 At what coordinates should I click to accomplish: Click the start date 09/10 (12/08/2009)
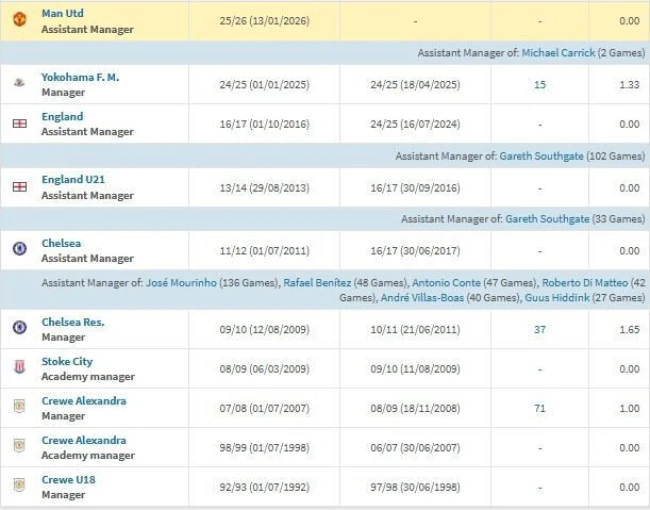264,330
